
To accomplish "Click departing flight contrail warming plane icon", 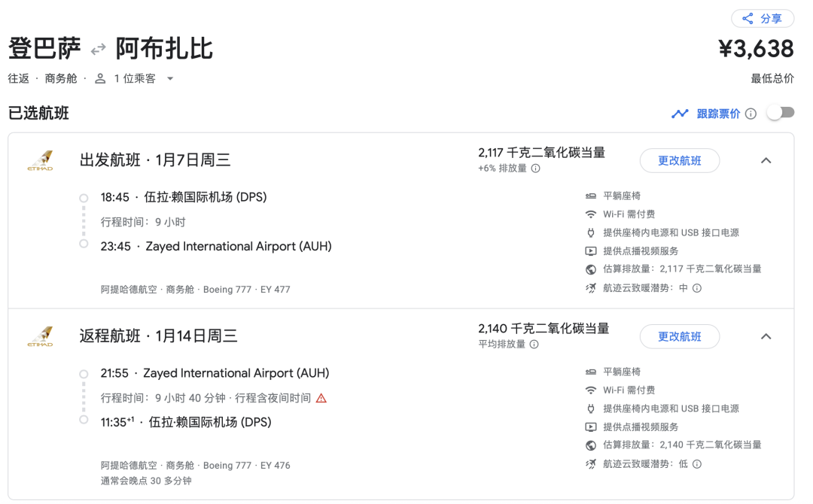I will tap(591, 288).
